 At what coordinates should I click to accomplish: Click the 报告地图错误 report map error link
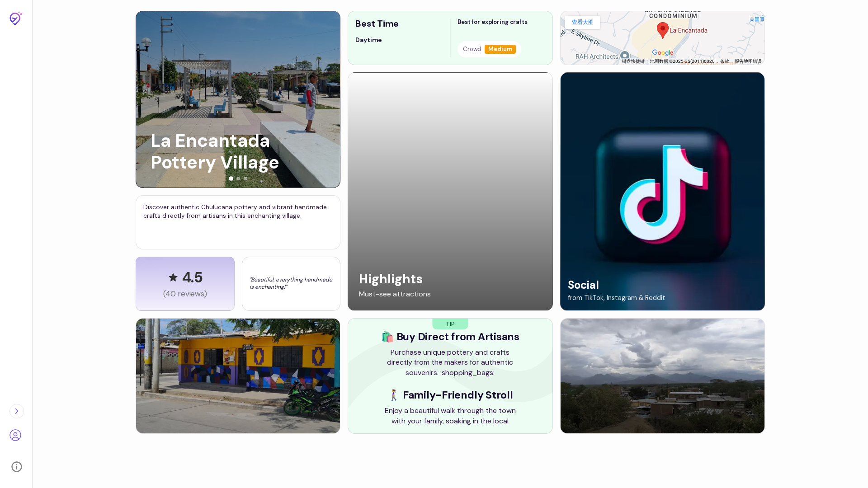[748, 61]
